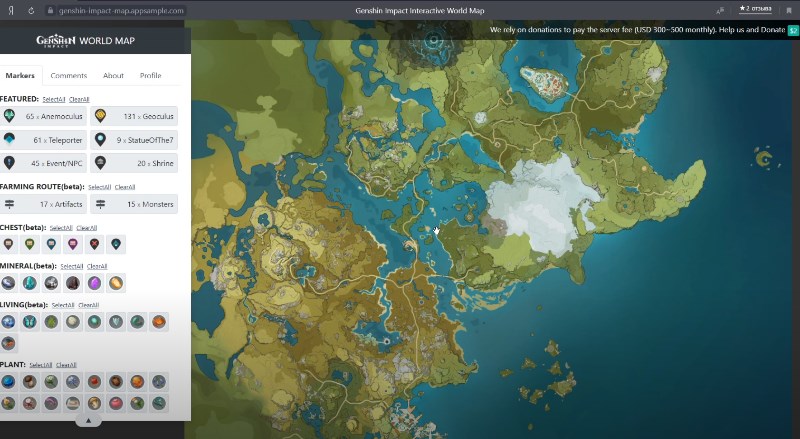Switch to the About tab
The image size is (800, 439).
113,76
